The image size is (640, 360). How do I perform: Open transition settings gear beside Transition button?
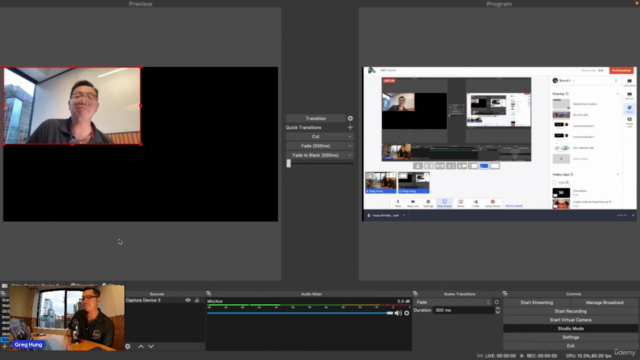(350, 118)
